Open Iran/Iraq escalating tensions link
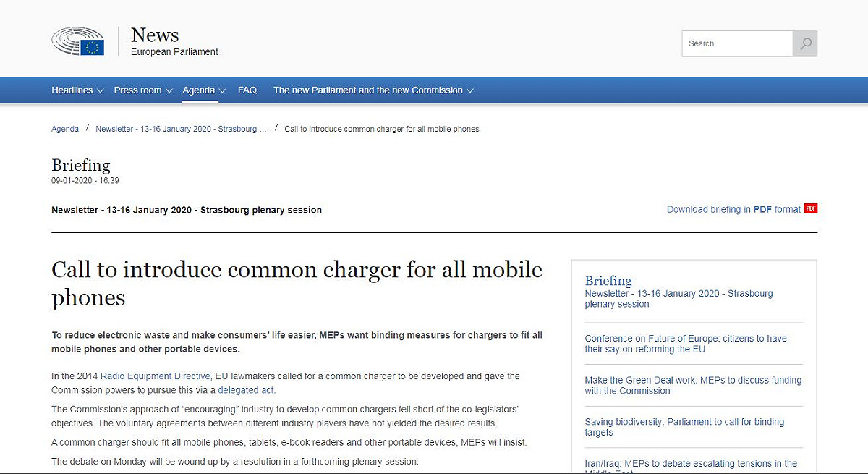The image size is (868, 474). point(691,466)
